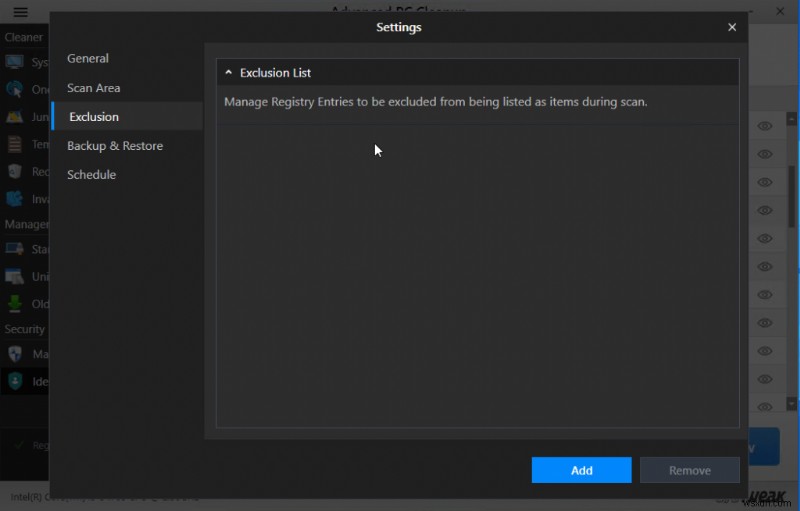Open the hamburger menu in the main window

coord(20,11)
